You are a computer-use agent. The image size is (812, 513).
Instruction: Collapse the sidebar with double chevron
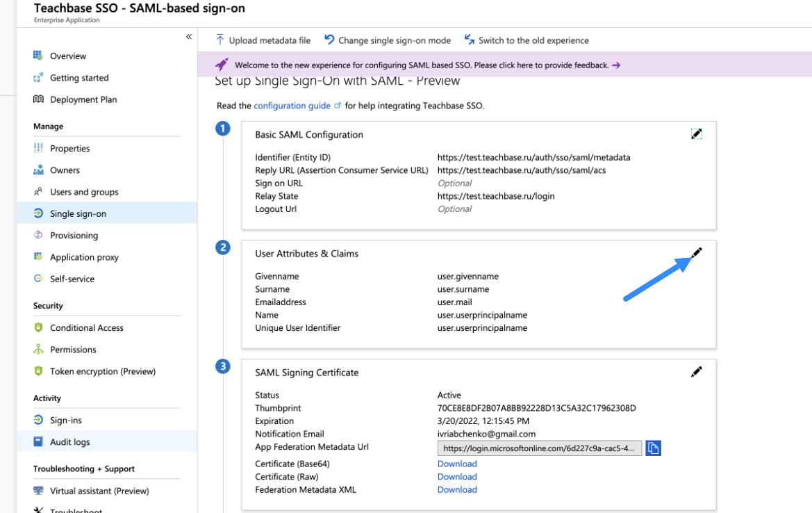pos(188,36)
